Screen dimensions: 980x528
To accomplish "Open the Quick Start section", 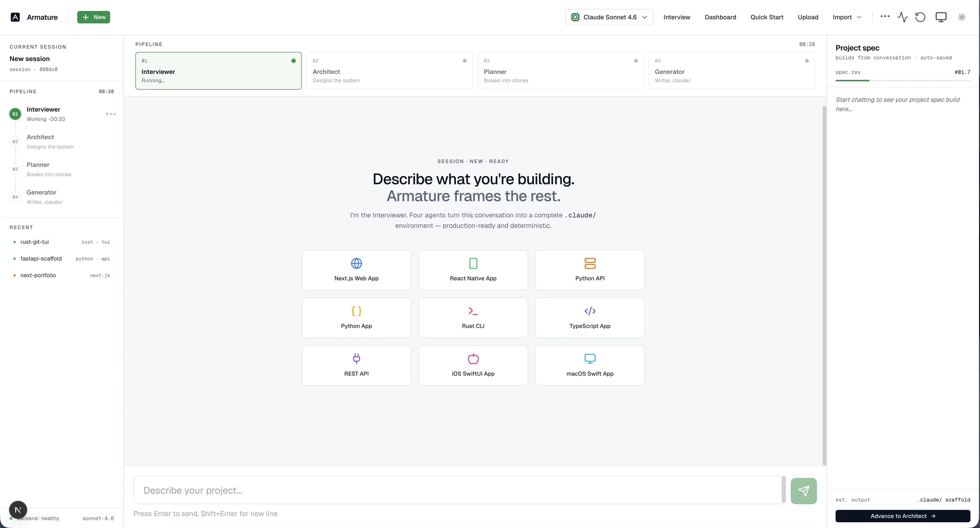I will (766, 17).
